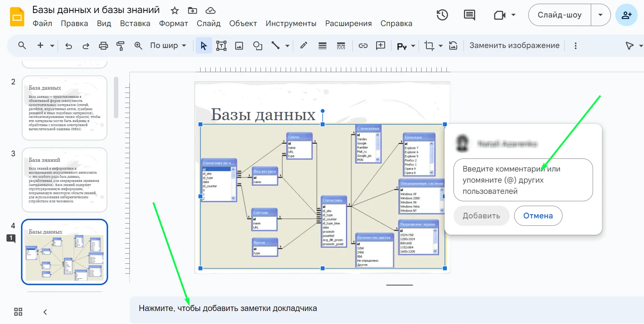The image size is (644, 324).
Task: Click the pen border color icon
Action: click(304, 46)
